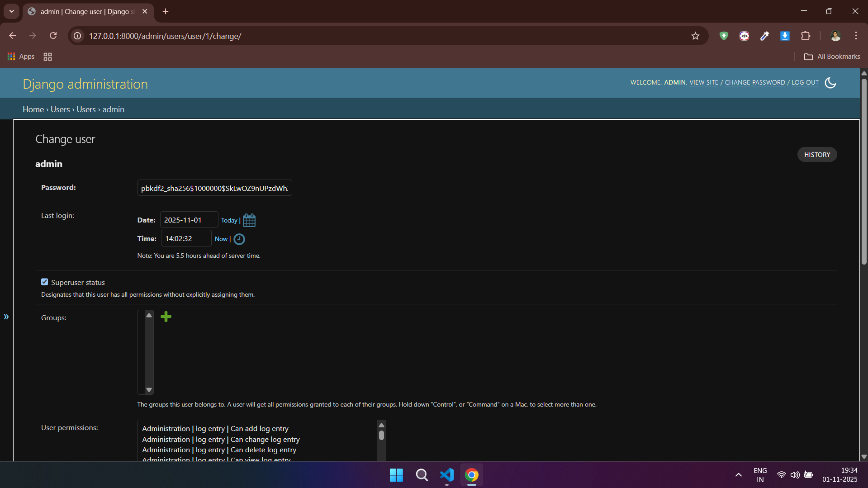868x488 pixels.
Task: Go forward in browser history
Action: click(33, 36)
